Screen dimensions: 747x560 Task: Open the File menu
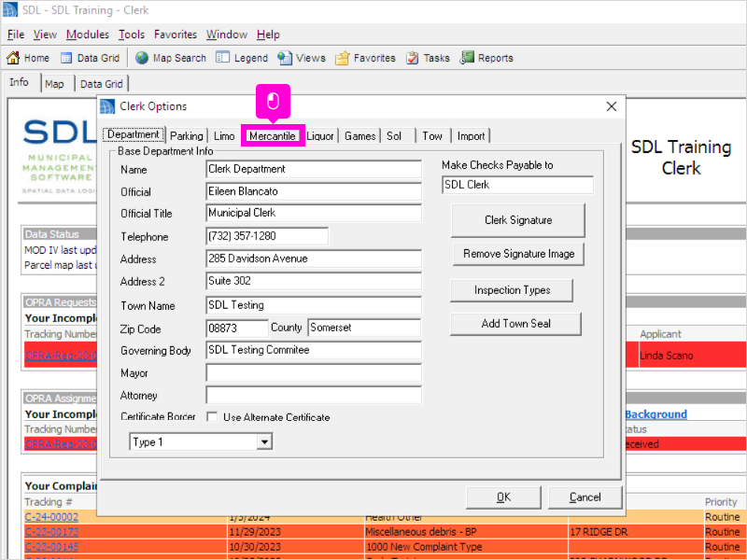16,35
